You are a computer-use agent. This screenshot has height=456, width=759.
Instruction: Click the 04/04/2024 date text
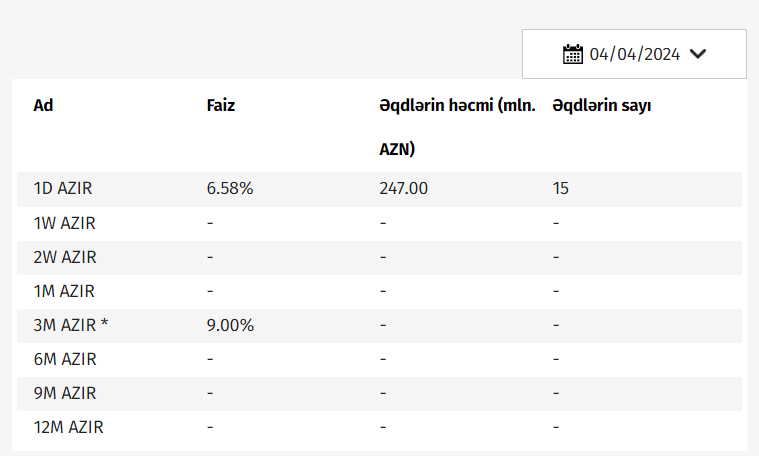pyautogui.click(x=635, y=54)
